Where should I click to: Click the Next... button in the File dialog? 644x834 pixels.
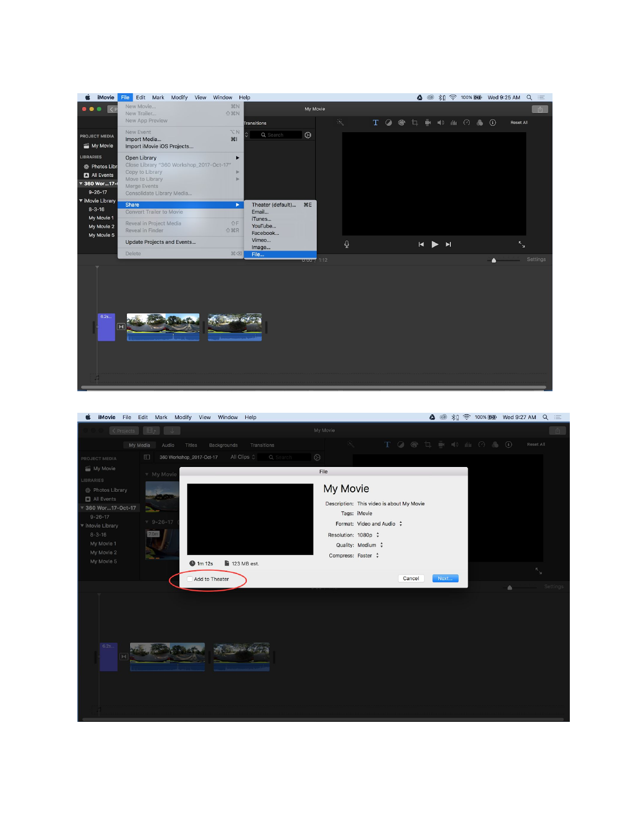click(x=445, y=579)
